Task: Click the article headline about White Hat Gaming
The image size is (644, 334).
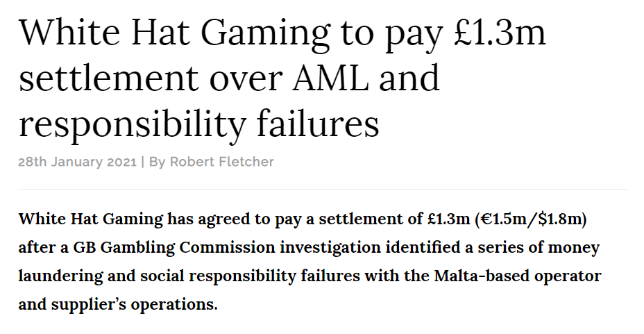Action: 282,78
